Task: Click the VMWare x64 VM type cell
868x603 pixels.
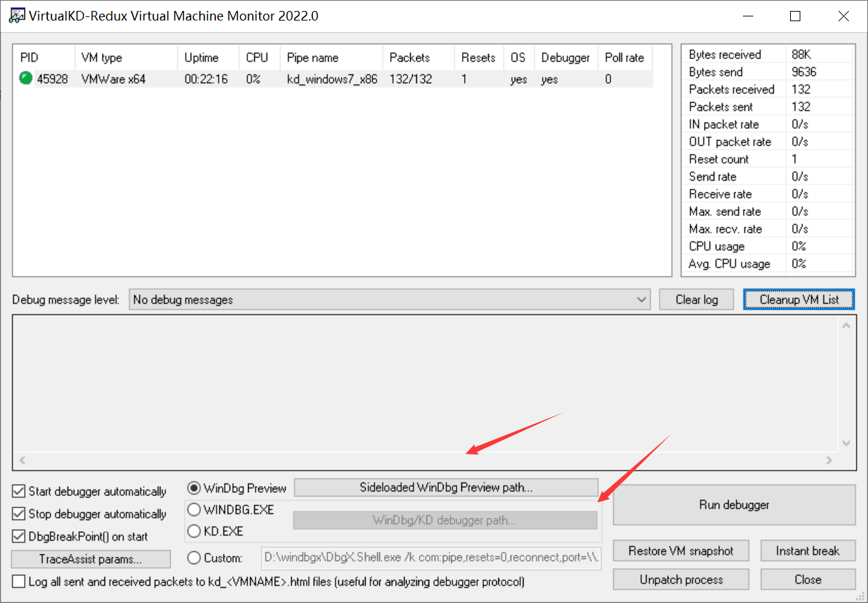Action: 113,79
